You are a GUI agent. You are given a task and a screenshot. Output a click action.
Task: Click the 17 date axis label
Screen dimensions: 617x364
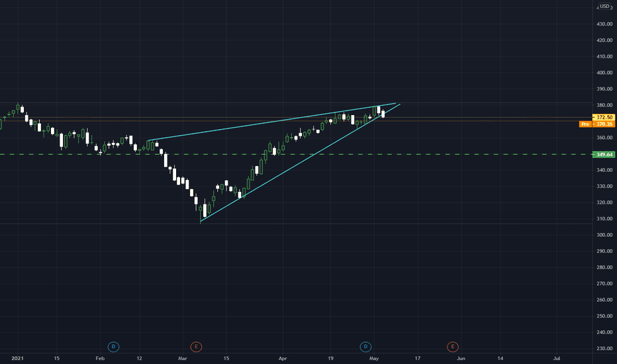tap(418, 359)
